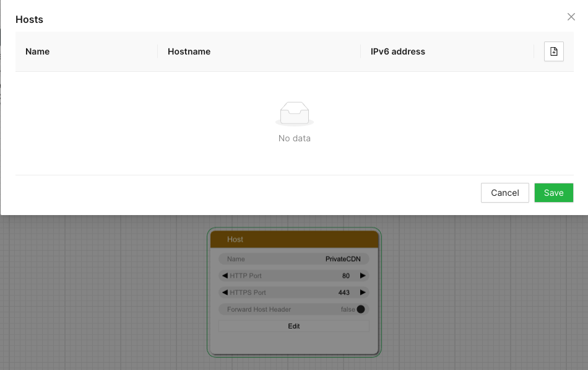Select the HTTPS Port value 443
The image size is (588, 370).
pyautogui.click(x=345, y=293)
